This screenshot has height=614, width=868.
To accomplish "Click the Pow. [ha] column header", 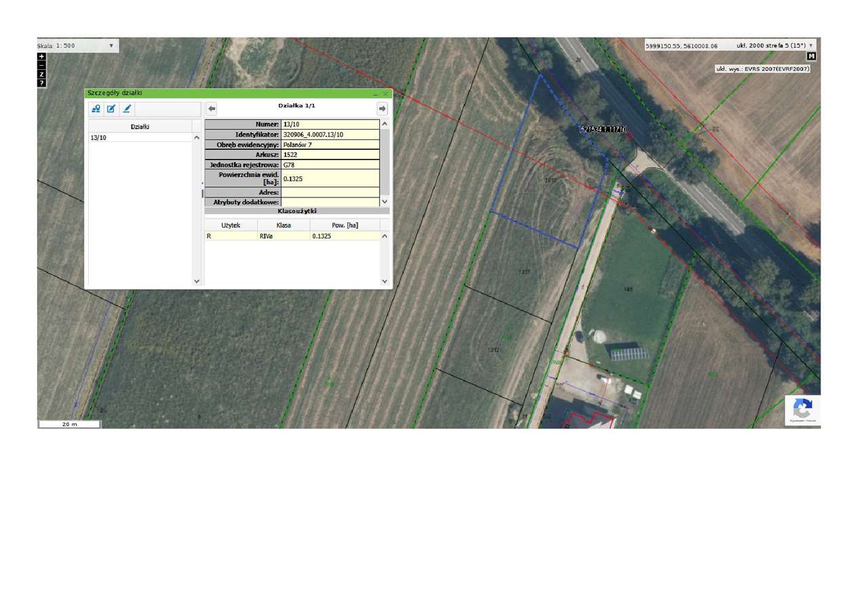I will (344, 225).
